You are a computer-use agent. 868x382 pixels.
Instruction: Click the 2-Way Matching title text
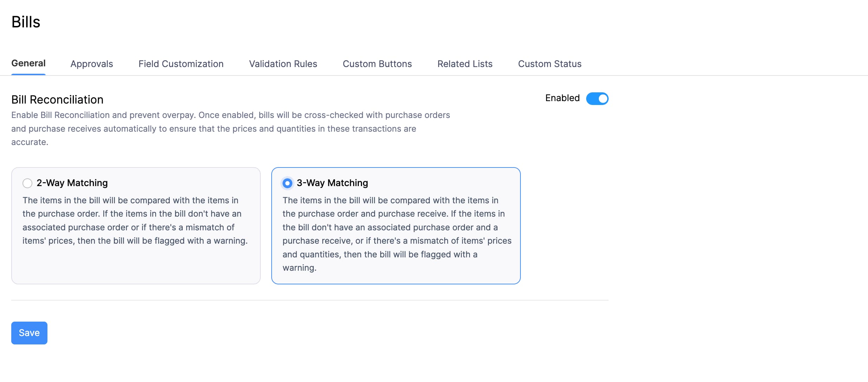[x=72, y=183]
